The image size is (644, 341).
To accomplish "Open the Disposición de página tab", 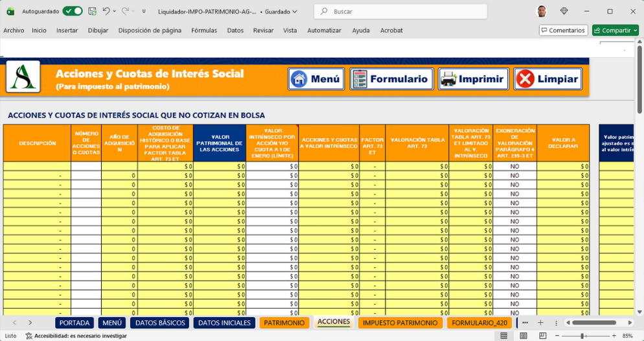I will tap(150, 30).
